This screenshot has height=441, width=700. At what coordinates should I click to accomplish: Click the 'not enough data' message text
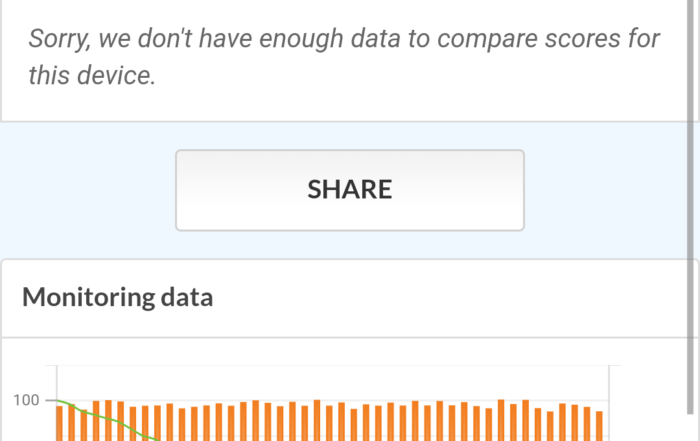coord(344,57)
